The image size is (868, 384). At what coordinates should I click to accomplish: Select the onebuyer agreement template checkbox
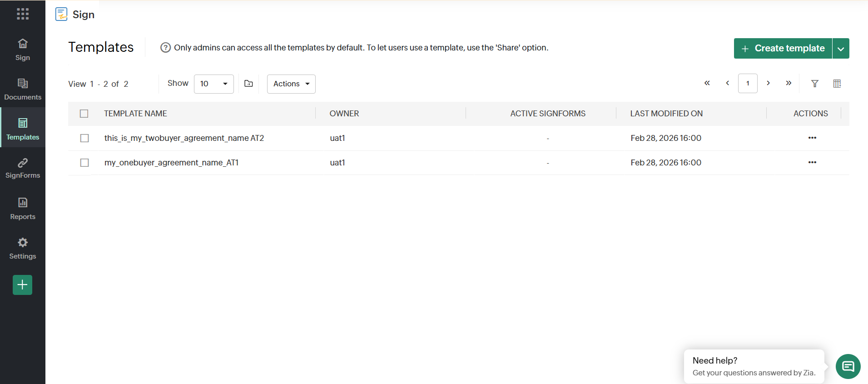pos(84,163)
